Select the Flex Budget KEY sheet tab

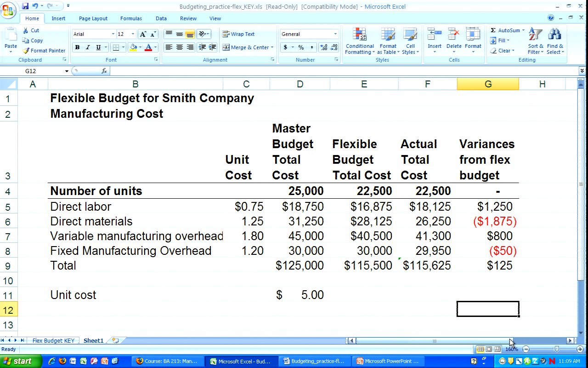pos(53,341)
